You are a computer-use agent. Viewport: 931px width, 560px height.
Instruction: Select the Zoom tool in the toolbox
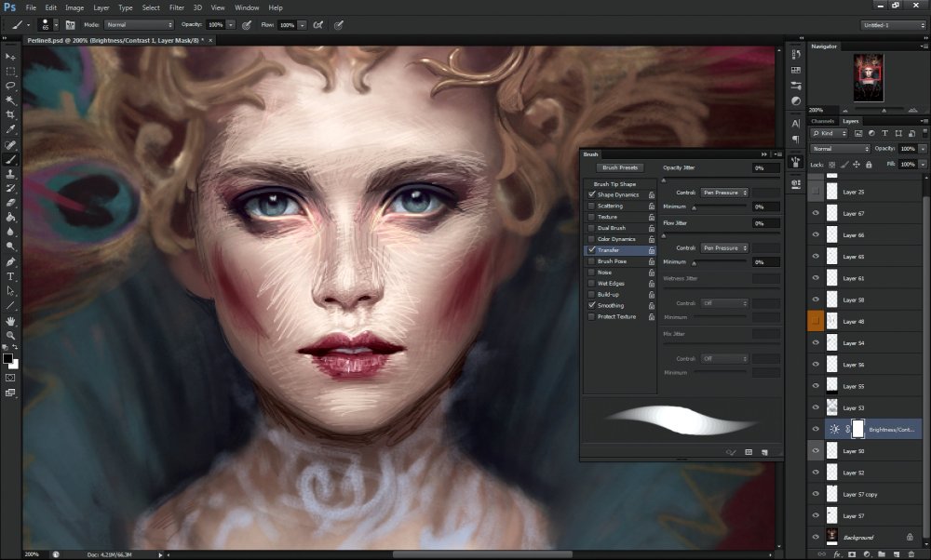10,335
